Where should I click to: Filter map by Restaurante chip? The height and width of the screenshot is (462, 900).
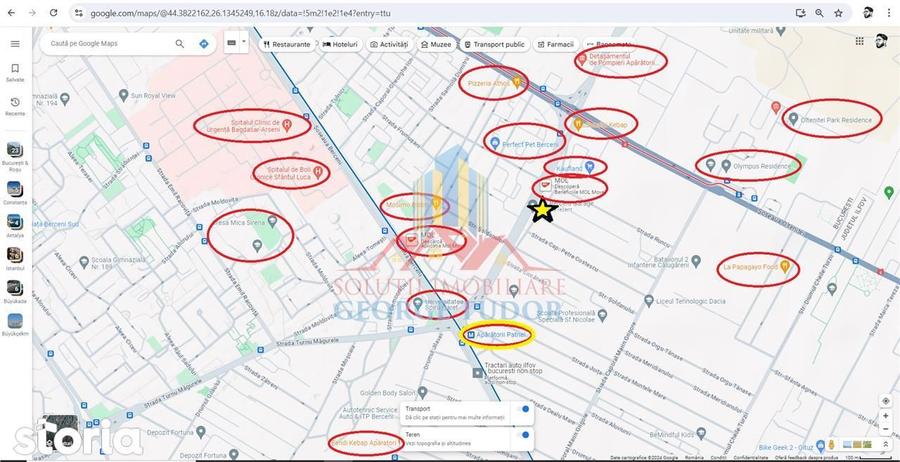point(286,44)
